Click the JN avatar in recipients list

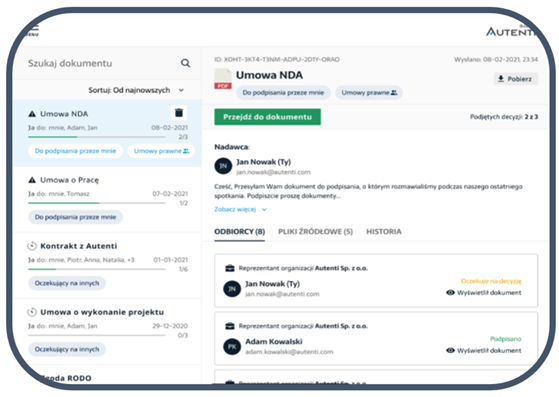pyautogui.click(x=232, y=289)
